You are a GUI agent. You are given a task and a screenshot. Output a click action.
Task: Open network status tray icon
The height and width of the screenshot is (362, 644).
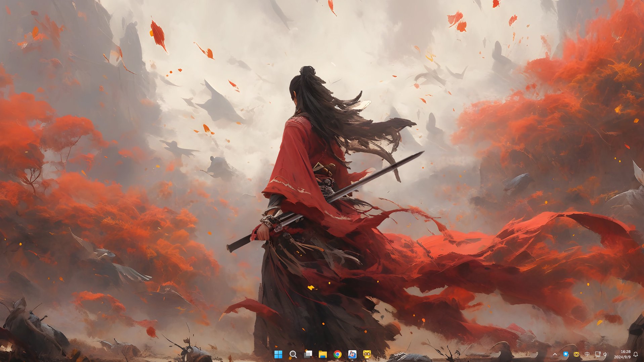[x=598, y=354]
